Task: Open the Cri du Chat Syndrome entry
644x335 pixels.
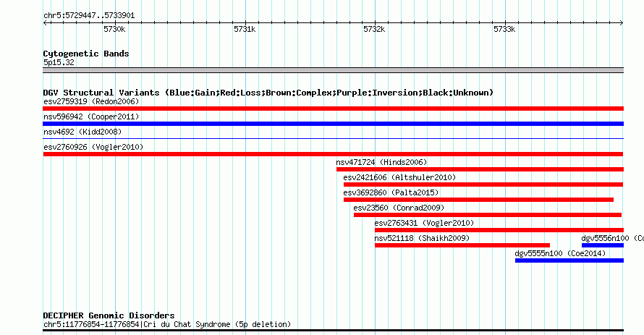Action: click(x=167, y=324)
